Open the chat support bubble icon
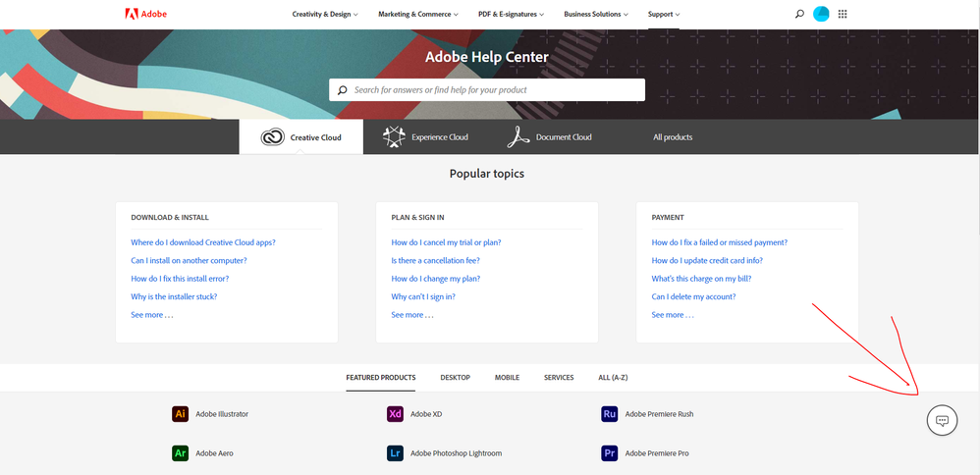The height and width of the screenshot is (475, 980). (x=942, y=420)
